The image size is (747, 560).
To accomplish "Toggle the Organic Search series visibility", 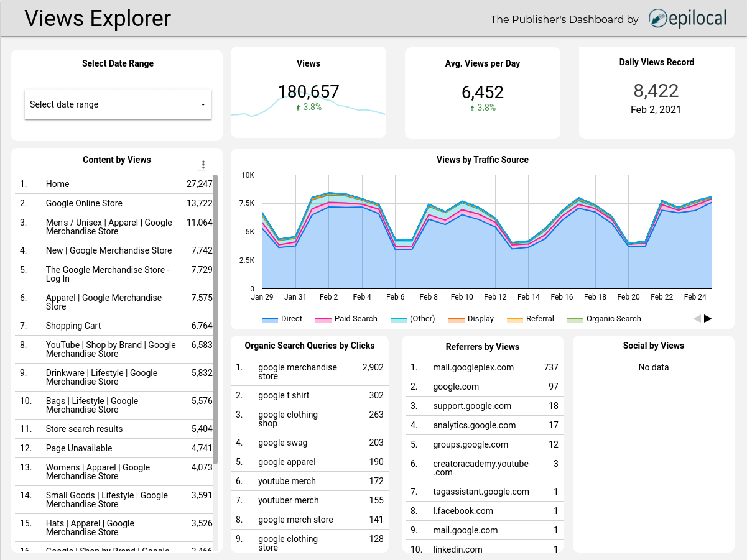I will [x=575, y=319].
